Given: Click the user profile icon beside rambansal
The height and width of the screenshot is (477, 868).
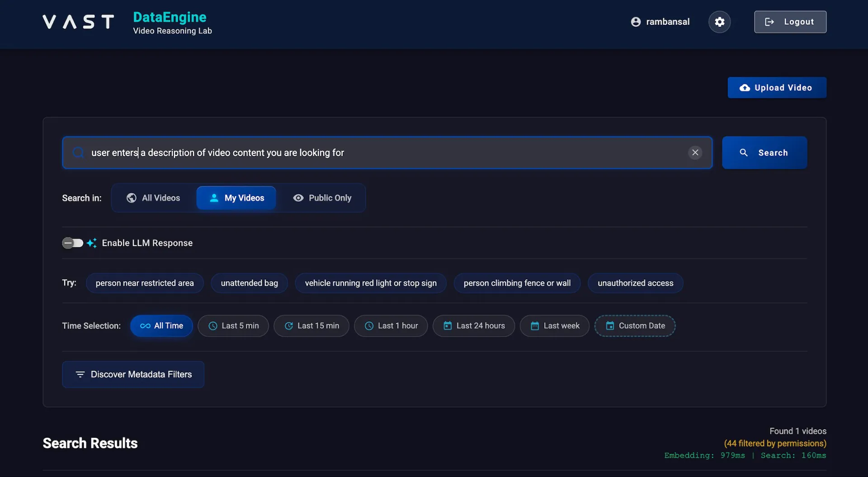Looking at the screenshot, I should click(x=637, y=21).
